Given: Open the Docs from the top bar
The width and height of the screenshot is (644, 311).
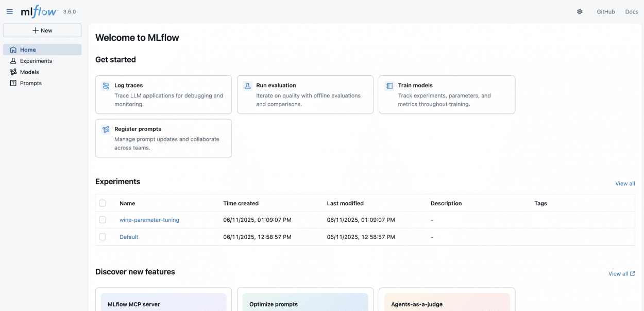Looking at the screenshot, I should pyautogui.click(x=631, y=11).
